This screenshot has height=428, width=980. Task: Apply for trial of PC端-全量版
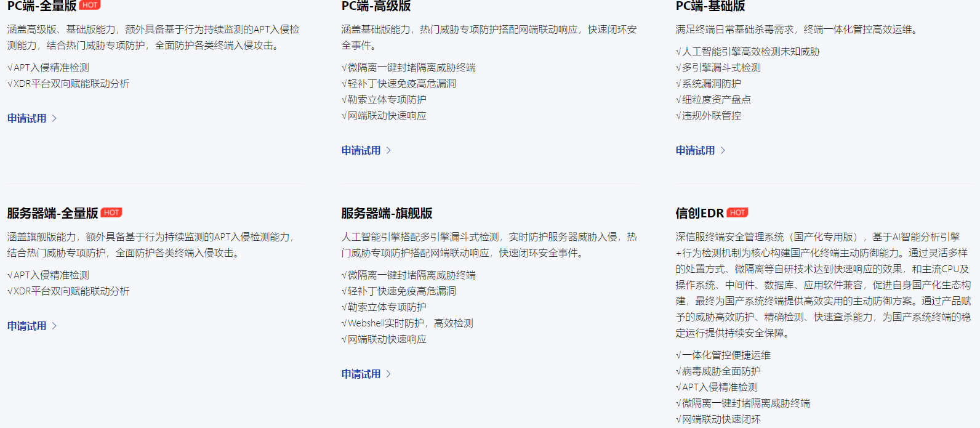point(27,118)
